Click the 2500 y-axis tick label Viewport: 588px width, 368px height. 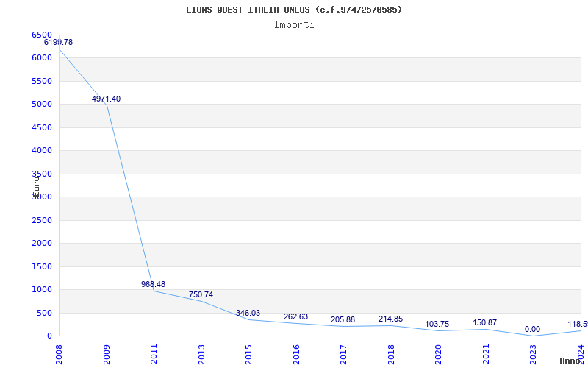pyautogui.click(x=42, y=220)
